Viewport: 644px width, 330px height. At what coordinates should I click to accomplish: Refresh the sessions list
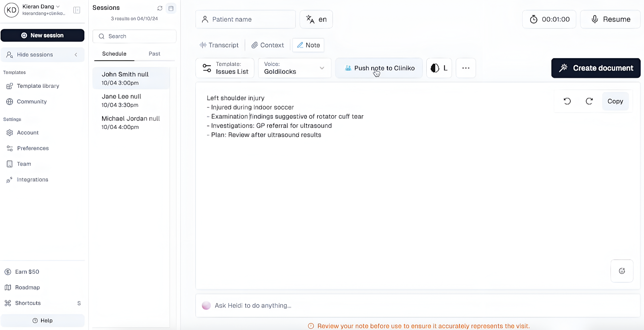pos(160,8)
